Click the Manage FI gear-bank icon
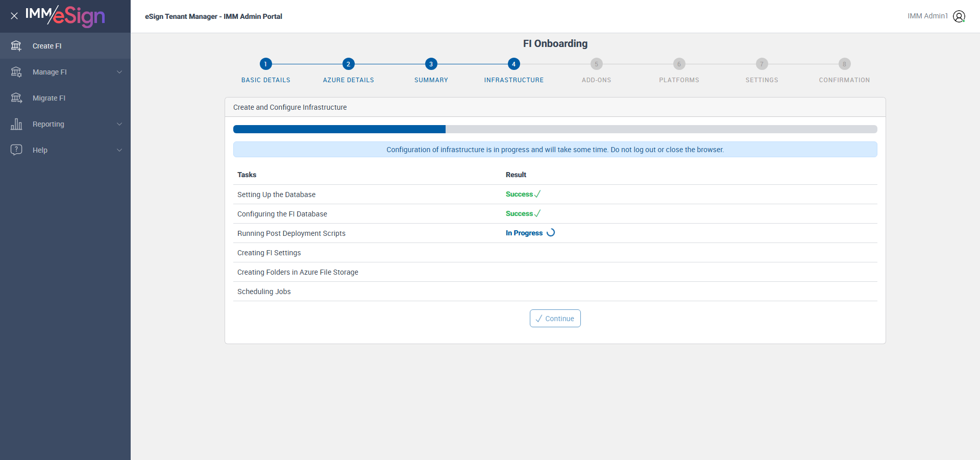The height and width of the screenshot is (460, 980). [16, 72]
